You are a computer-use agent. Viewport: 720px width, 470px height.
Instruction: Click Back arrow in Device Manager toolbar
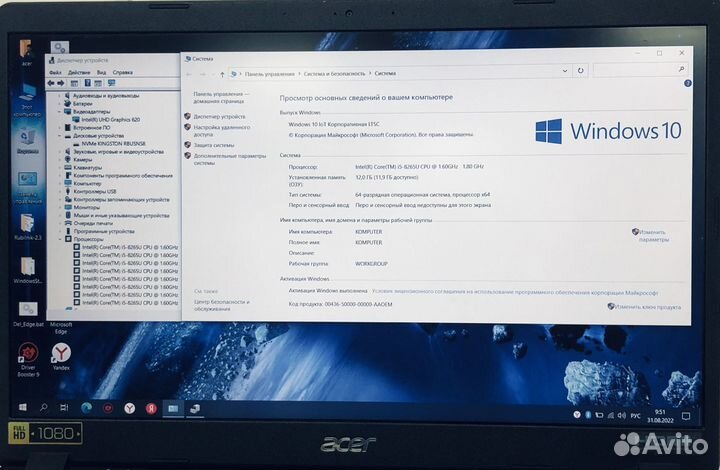(x=51, y=83)
